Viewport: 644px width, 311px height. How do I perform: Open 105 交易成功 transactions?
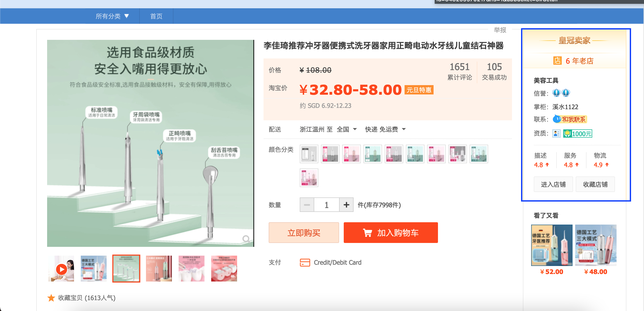(494, 71)
